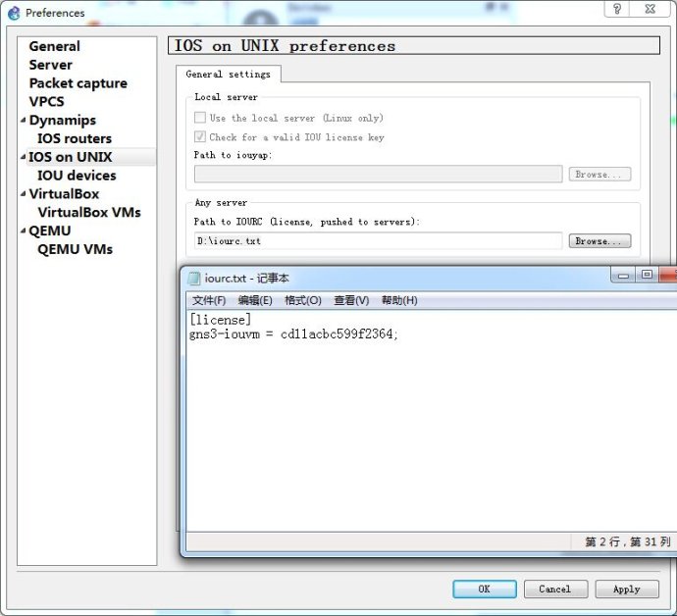Open Notepad 格式(O) menu
Viewport: 677px width, 616px height.
coord(303,300)
